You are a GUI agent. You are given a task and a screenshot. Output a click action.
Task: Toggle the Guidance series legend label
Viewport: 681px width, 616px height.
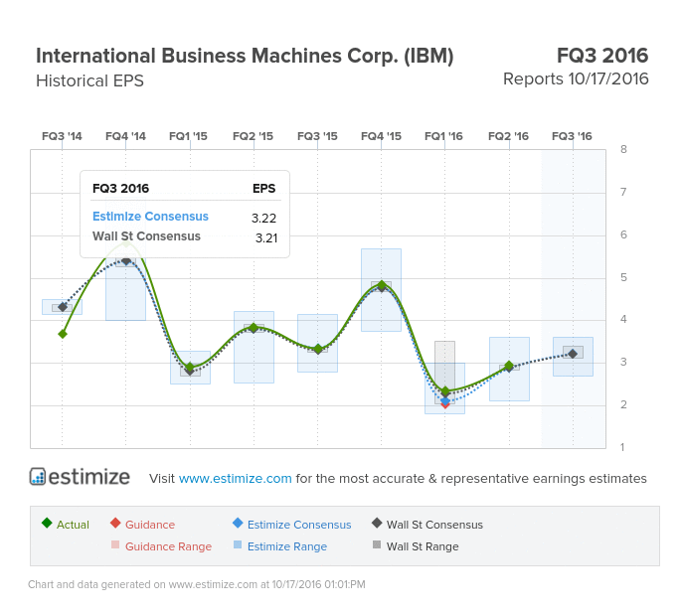point(150,525)
